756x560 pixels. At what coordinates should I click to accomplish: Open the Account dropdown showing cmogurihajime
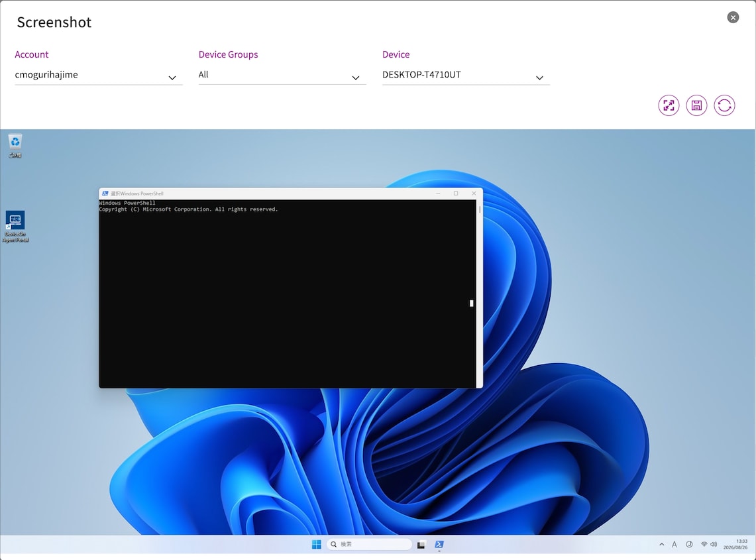tap(98, 76)
